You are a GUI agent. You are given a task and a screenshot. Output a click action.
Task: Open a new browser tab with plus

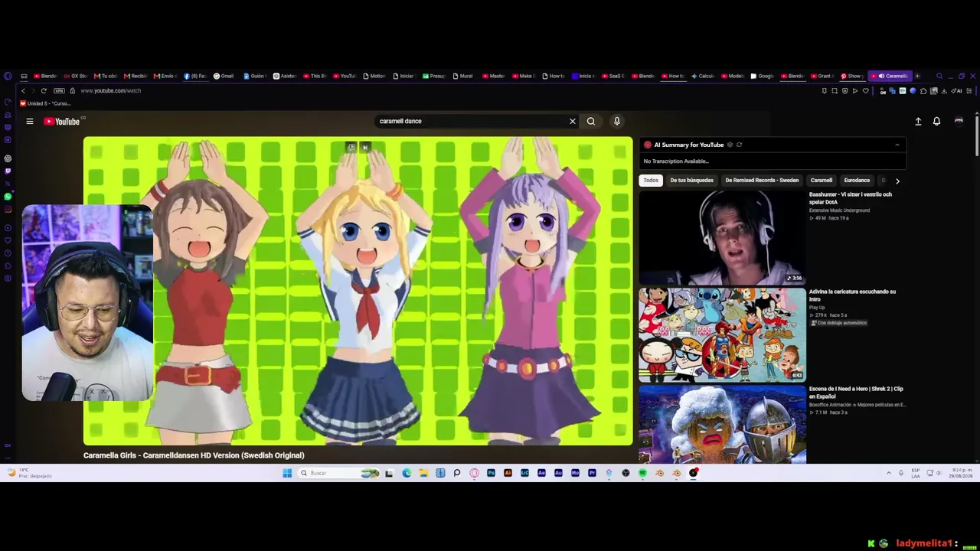click(x=917, y=76)
